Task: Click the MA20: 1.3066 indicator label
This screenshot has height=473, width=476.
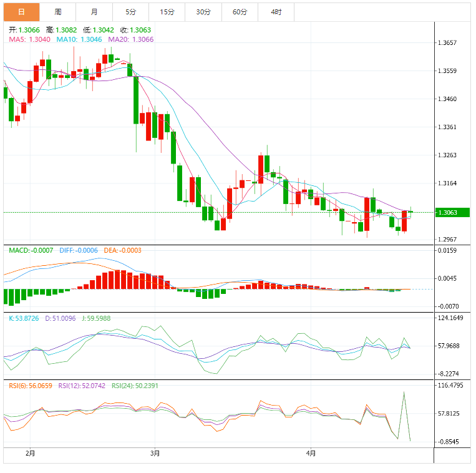Action: 131,39
